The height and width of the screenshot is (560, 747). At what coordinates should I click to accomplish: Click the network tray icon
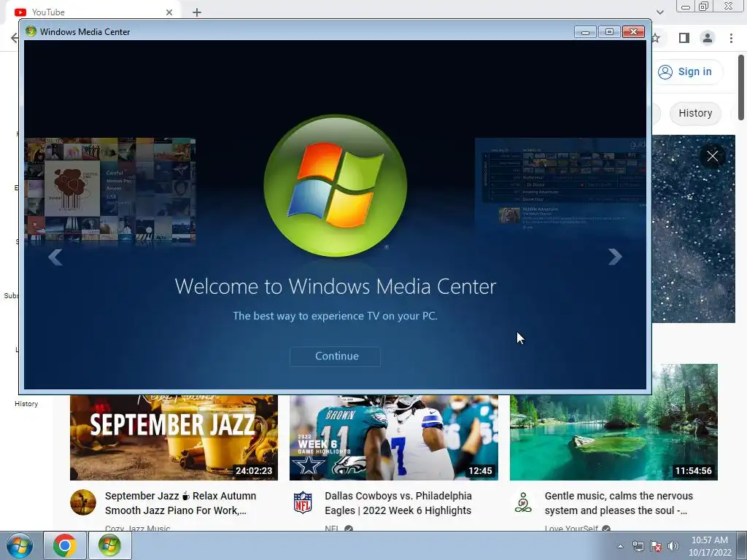tap(638, 547)
